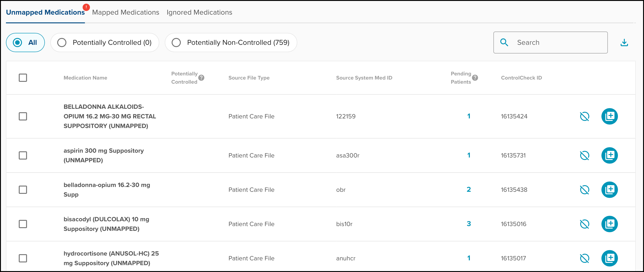Click the Pending Patients help icon
This screenshot has height=272, width=644.
[x=475, y=78]
